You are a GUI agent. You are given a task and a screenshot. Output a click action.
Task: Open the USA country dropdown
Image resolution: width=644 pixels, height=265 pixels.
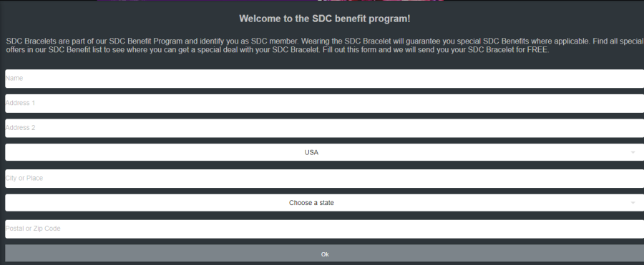coord(324,152)
